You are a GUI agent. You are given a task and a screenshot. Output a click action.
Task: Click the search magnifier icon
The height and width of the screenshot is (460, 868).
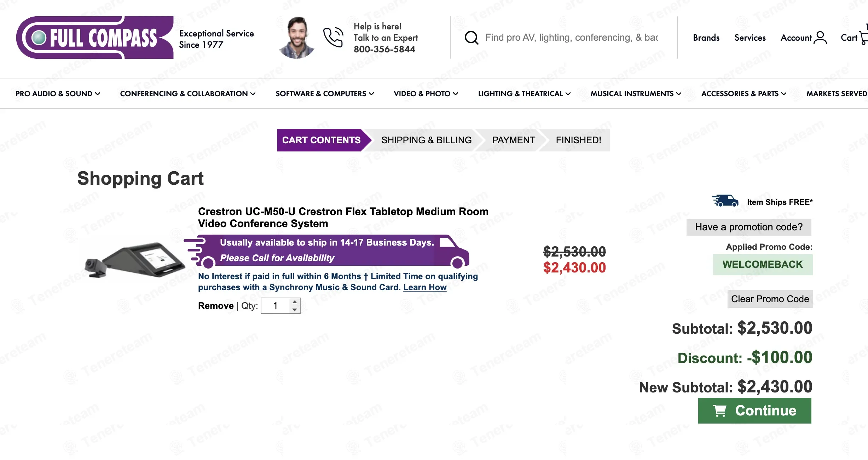point(471,38)
